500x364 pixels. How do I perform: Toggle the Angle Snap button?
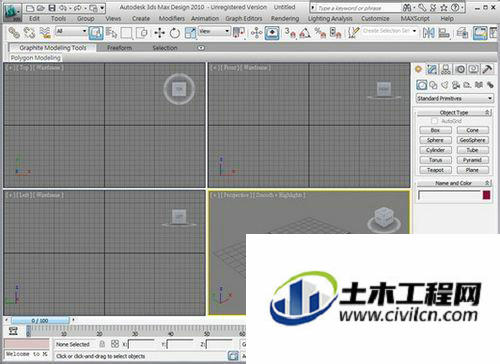click(305, 33)
